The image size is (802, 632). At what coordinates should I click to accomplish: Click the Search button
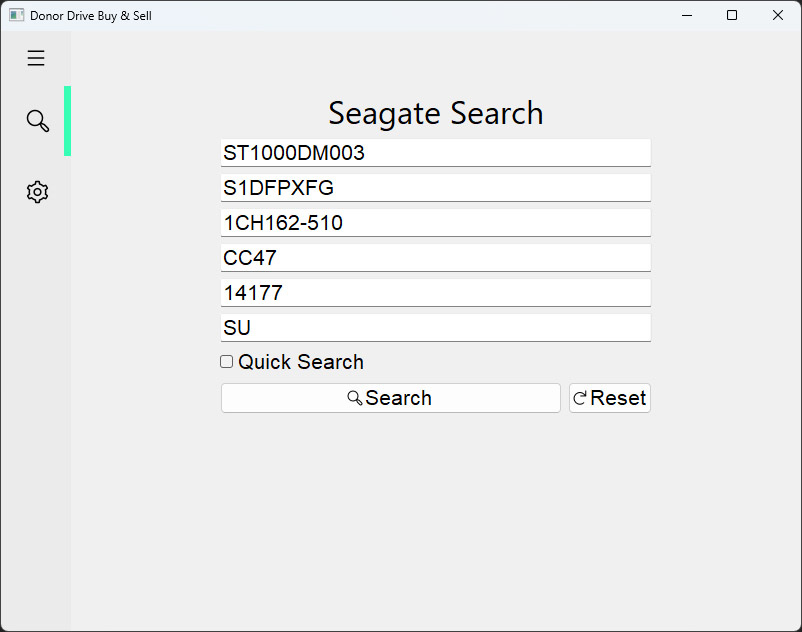click(391, 398)
